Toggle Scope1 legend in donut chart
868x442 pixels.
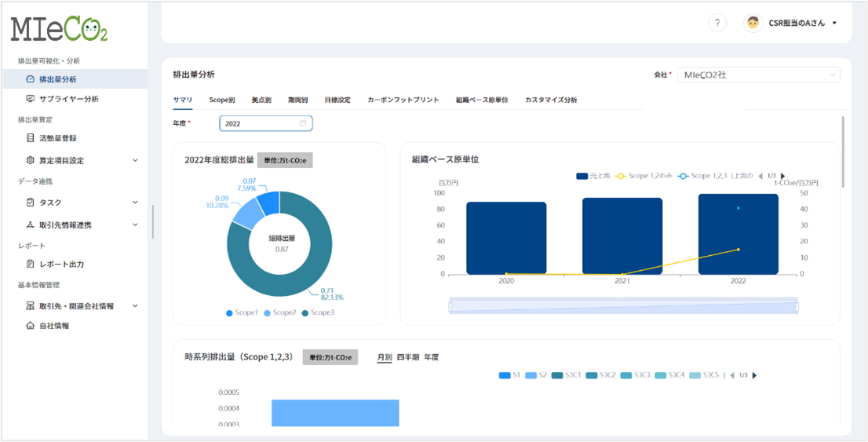(241, 312)
